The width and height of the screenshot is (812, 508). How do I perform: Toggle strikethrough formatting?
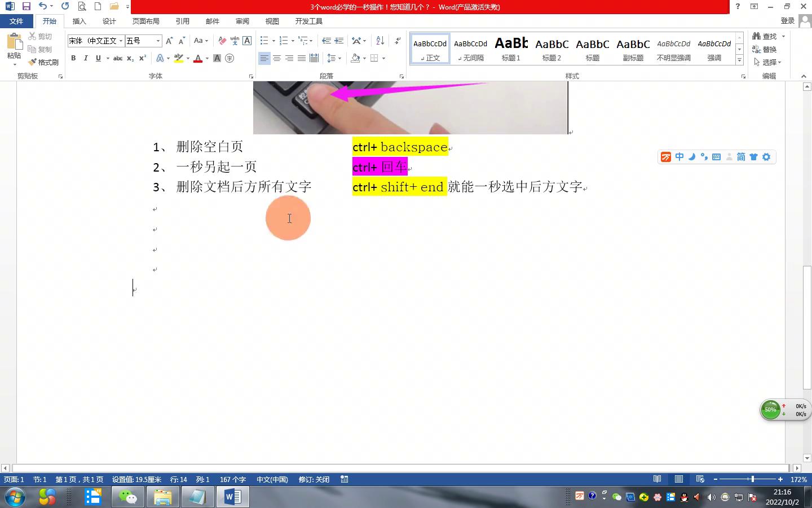click(118, 58)
